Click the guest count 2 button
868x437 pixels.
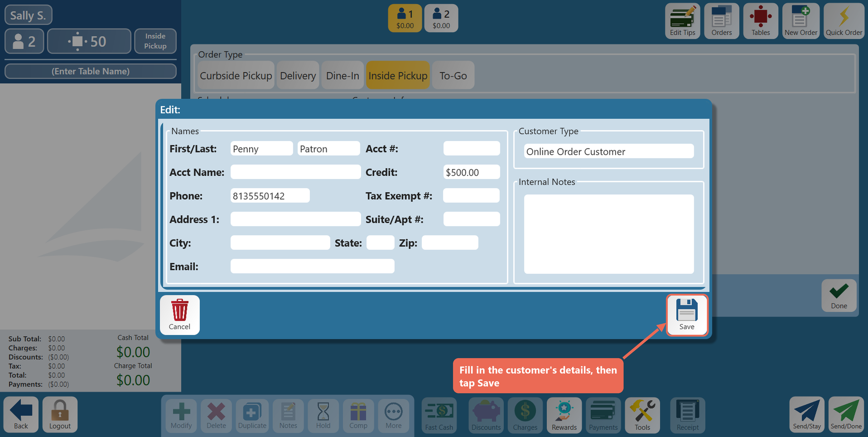[24, 41]
